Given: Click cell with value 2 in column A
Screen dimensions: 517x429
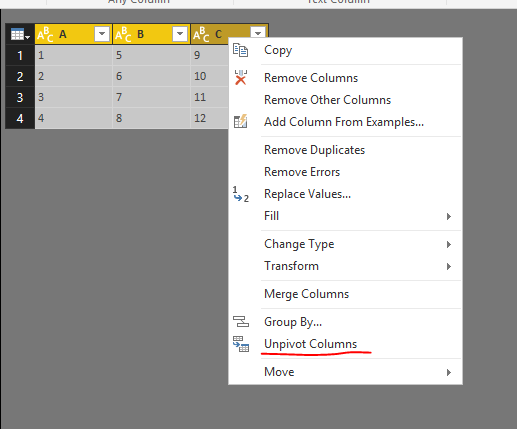Looking at the screenshot, I should [x=74, y=76].
